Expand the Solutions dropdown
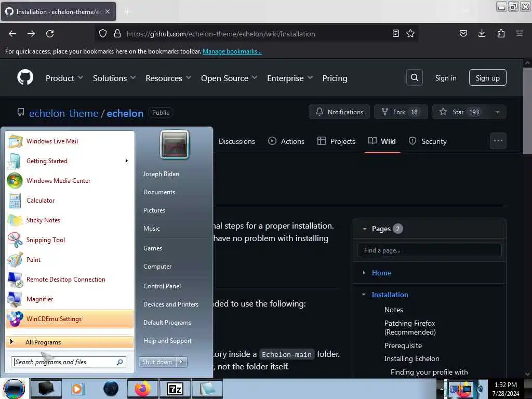Image resolution: width=532 pixels, height=399 pixels. point(114,78)
